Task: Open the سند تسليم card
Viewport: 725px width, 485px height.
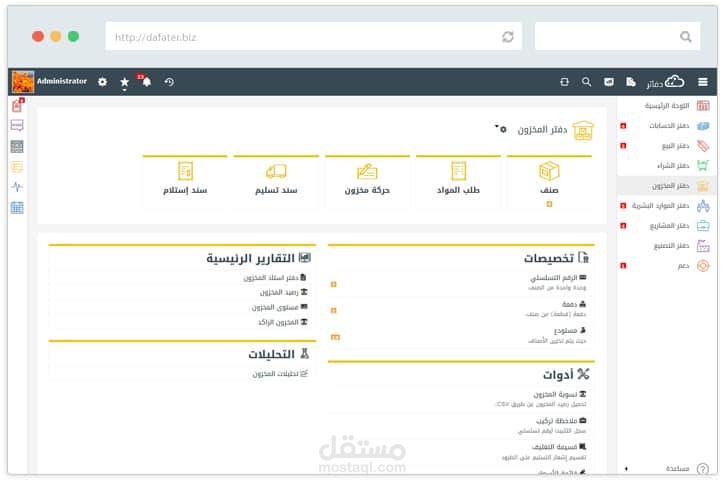Action: [x=276, y=183]
